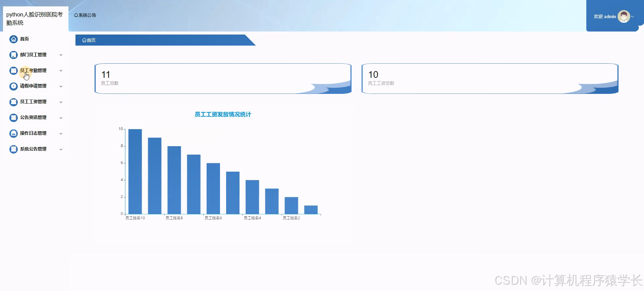Click the bar above label 员工姓名2
This screenshot has width=644, height=291.
coord(291,206)
